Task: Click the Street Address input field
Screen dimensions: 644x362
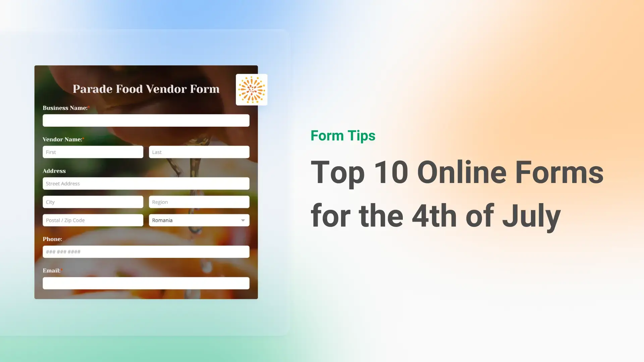Action: [x=146, y=183]
